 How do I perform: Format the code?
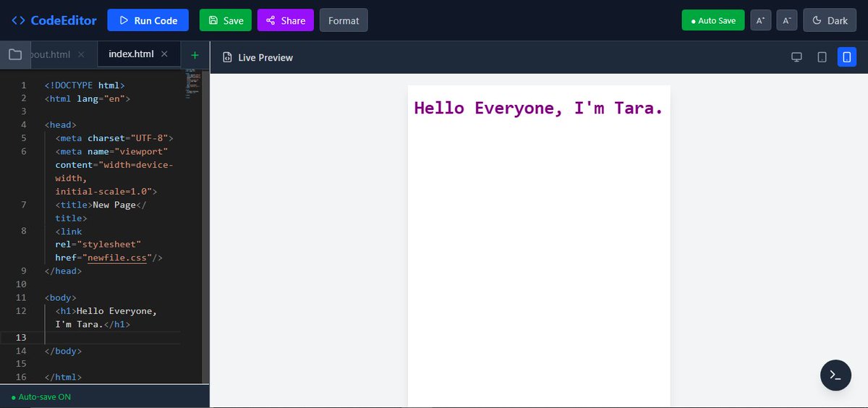344,20
